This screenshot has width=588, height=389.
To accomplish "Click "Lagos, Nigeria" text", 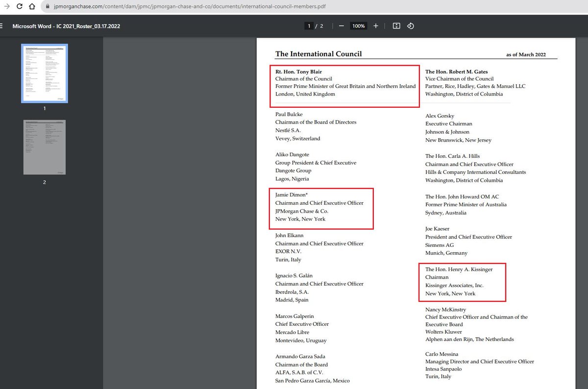I will coord(293,179).
